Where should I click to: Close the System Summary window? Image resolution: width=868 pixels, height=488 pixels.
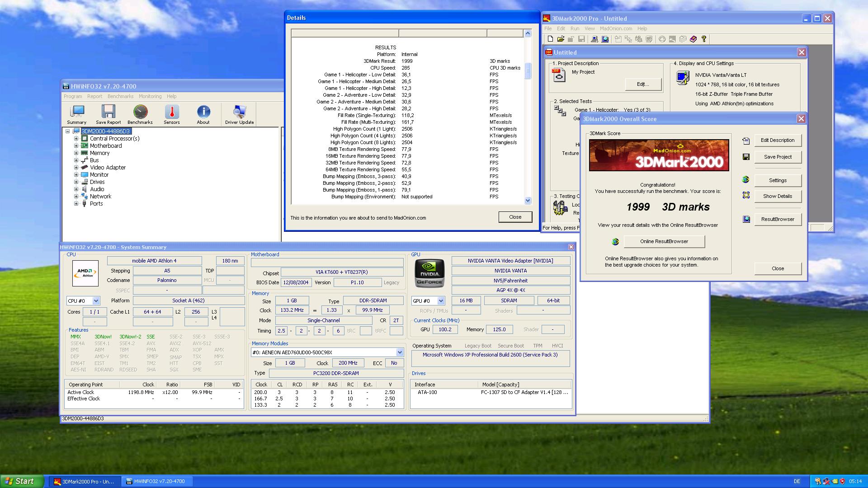pyautogui.click(x=571, y=247)
